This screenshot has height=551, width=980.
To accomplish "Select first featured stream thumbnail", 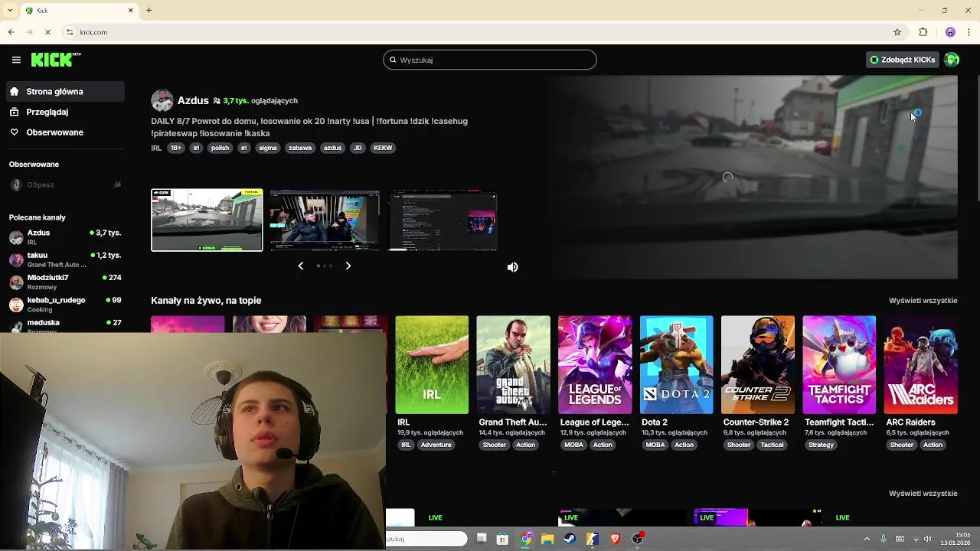I will click(207, 220).
